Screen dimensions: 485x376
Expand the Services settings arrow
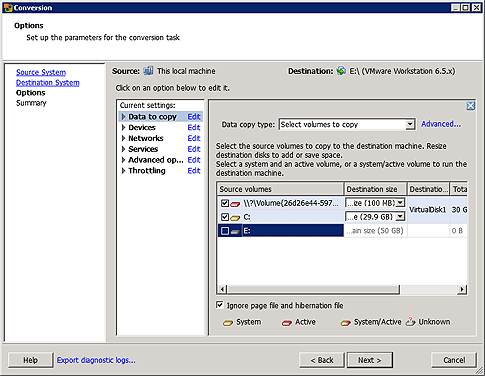(x=123, y=149)
